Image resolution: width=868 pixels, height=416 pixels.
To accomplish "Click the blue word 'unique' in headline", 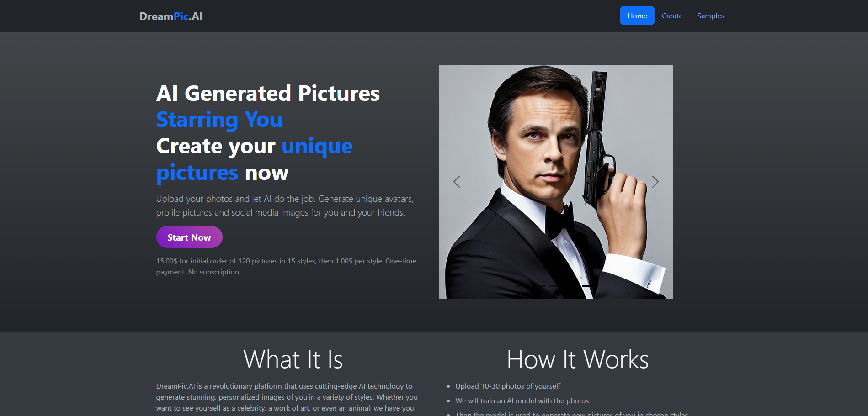I will click(x=317, y=146).
